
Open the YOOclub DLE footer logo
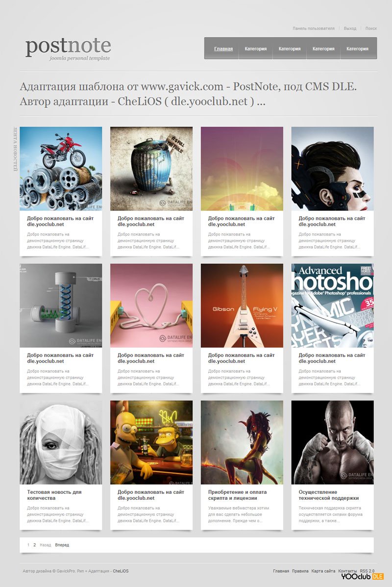pos(362,577)
